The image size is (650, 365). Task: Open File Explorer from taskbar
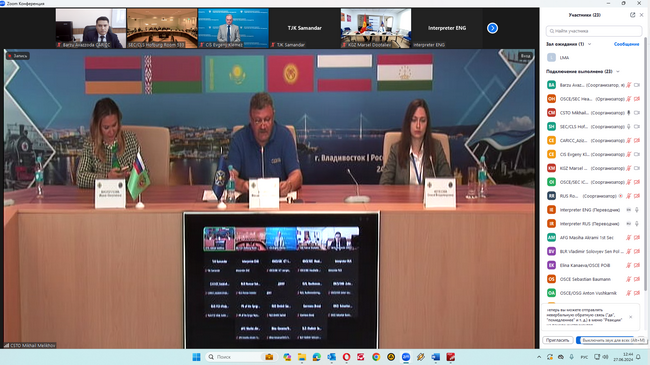(x=302, y=357)
